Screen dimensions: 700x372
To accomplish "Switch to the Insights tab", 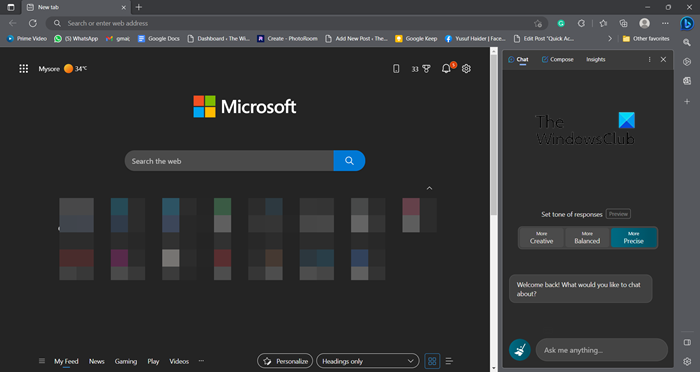I will [x=596, y=59].
